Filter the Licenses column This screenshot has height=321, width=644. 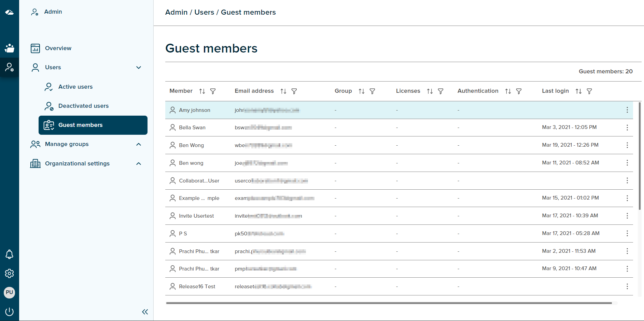[x=441, y=91]
